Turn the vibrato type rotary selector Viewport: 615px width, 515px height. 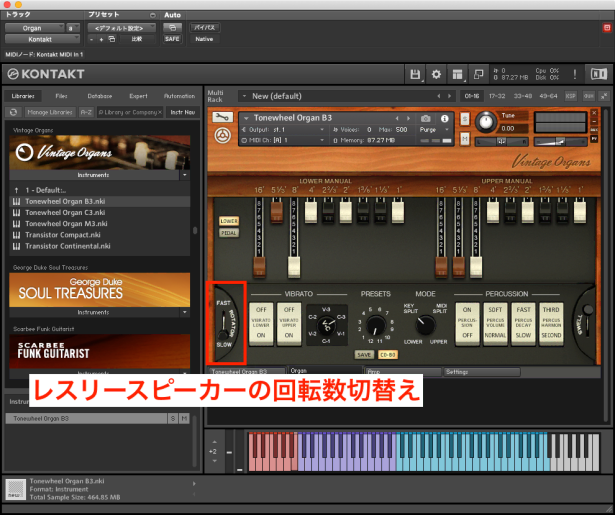pyautogui.click(x=327, y=325)
